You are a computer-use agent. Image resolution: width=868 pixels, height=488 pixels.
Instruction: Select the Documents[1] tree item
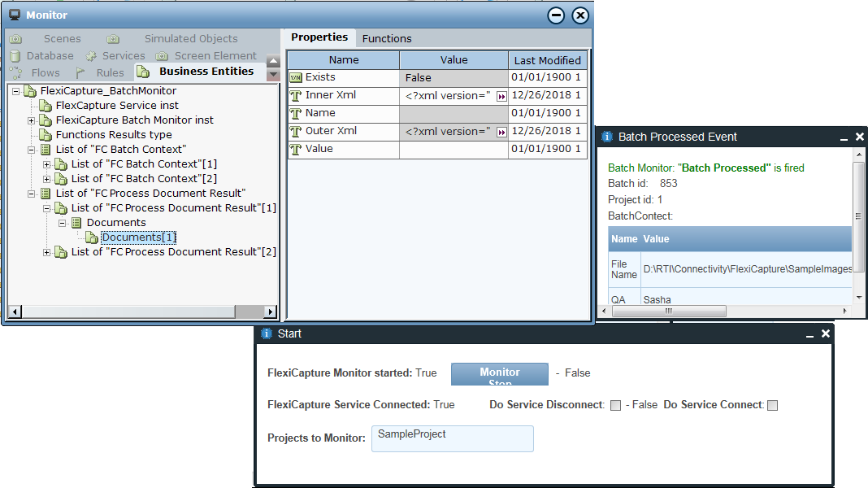[x=138, y=237]
